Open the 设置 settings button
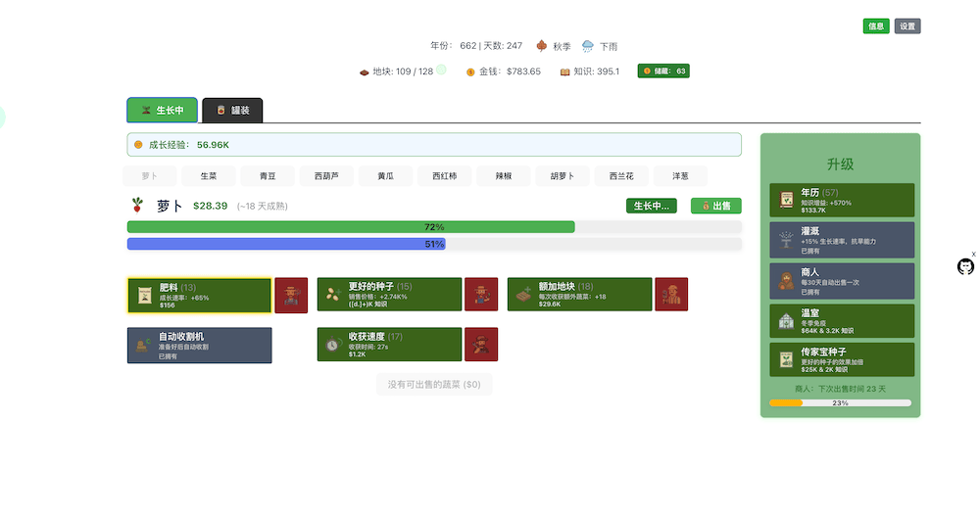This screenshot has height=516, width=980. (x=907, y=26)
